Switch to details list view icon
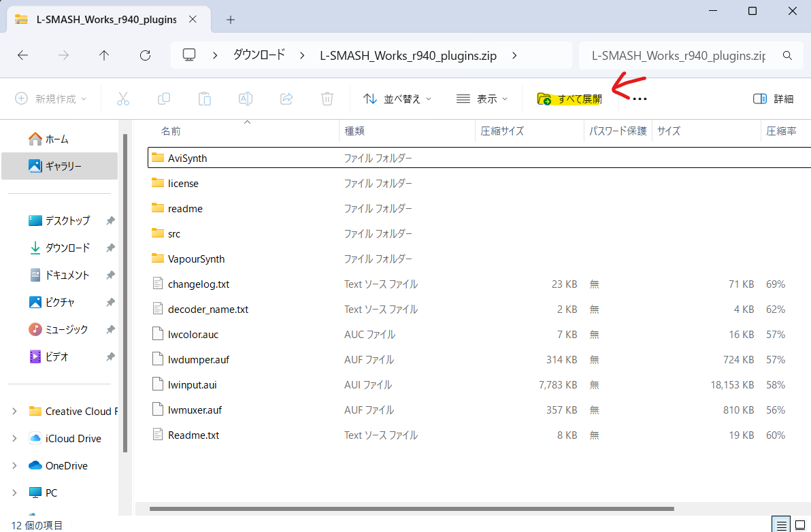 click(x=782, y=525)
